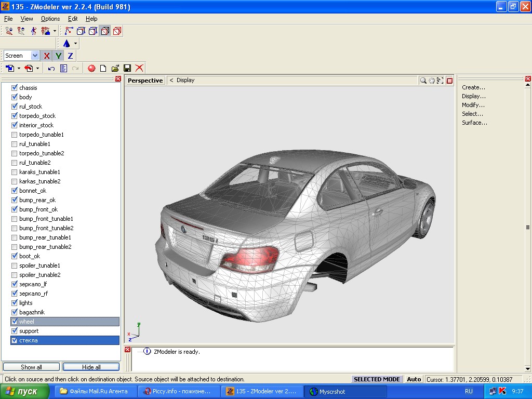Uncheck the lights object checkbox
Screen dimensions: 532x399
click(x=14, y=303)
